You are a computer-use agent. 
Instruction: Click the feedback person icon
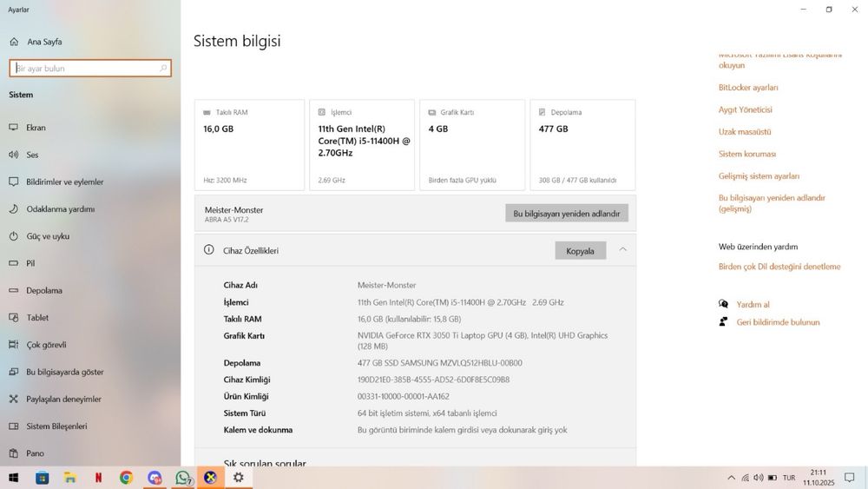[x=723, y=321]
